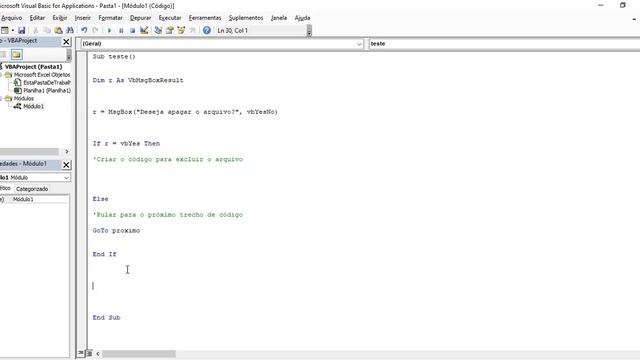This screenshot has height=360, width=640.
Task: Click the Paste clipboard icon
Action: click(58, 31)
